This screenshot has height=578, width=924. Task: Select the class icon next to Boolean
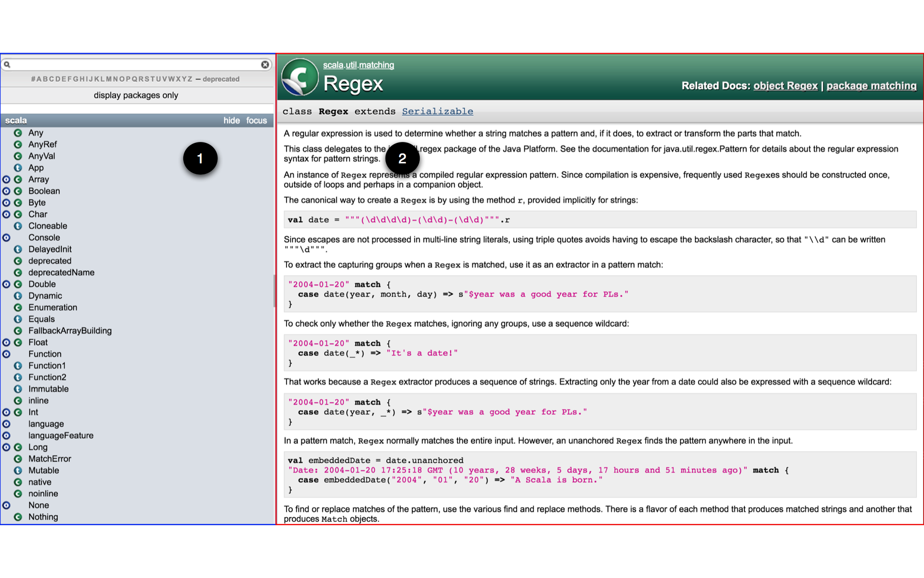pos(18,191)
